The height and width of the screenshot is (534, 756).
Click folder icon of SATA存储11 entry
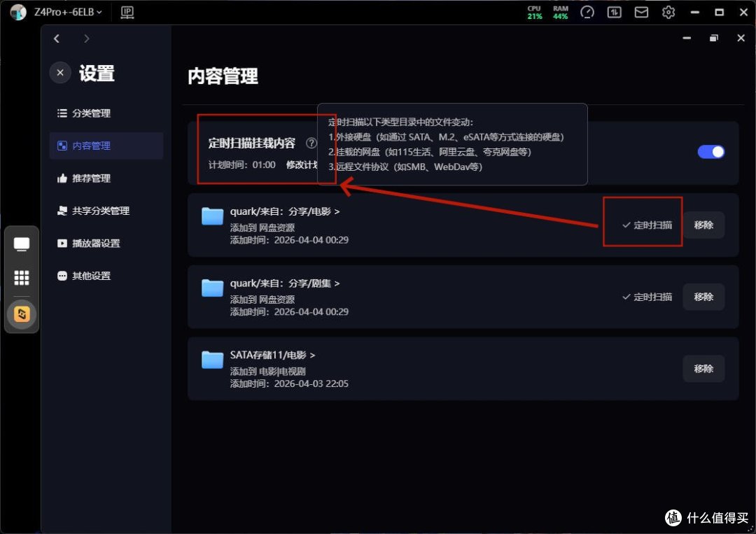click(212, 360)
